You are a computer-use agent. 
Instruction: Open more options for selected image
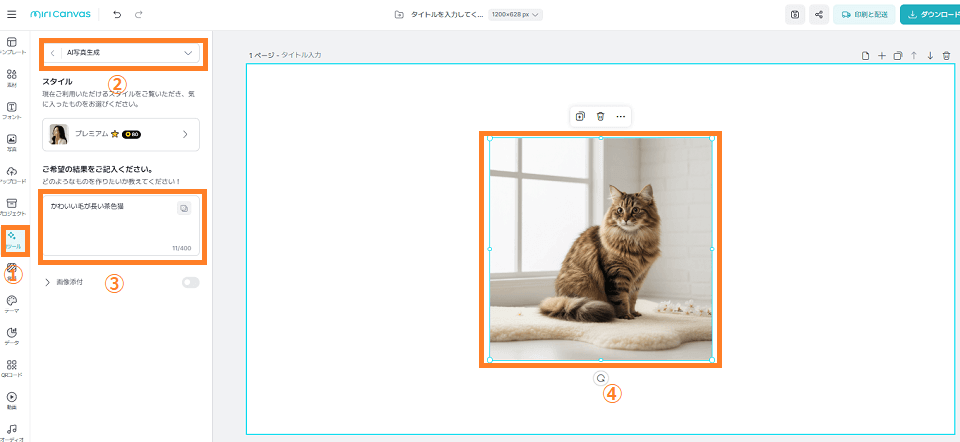click(621, 117)
